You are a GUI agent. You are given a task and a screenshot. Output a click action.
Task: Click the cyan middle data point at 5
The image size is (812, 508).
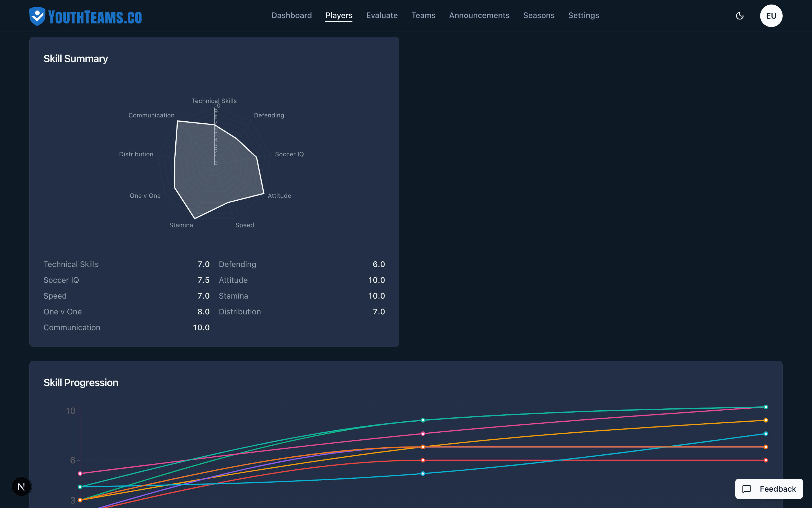point(423,474)
